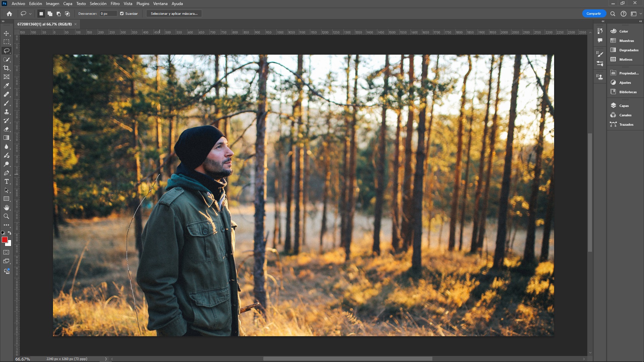The image size is (644, 362).
Task: Select the Pen tool
Action: coord(6,173)
